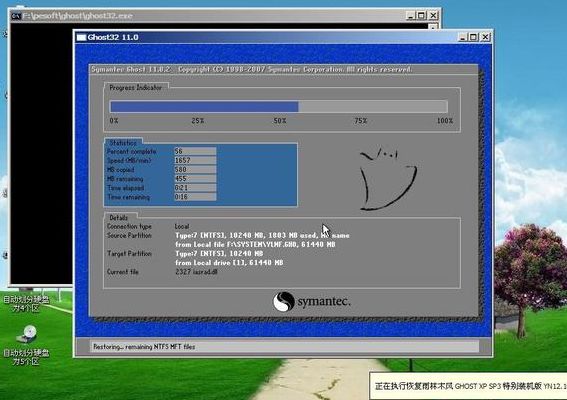Screen dimensions: 567x400
Task: Click the command prompt scrollbar up arrow
Action: point(433,26)
